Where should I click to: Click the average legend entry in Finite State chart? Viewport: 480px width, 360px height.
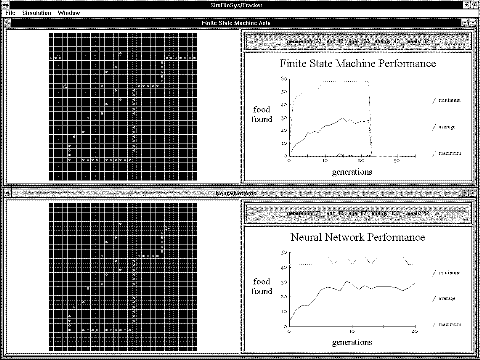pyautogui.click(x=443, y=127)
